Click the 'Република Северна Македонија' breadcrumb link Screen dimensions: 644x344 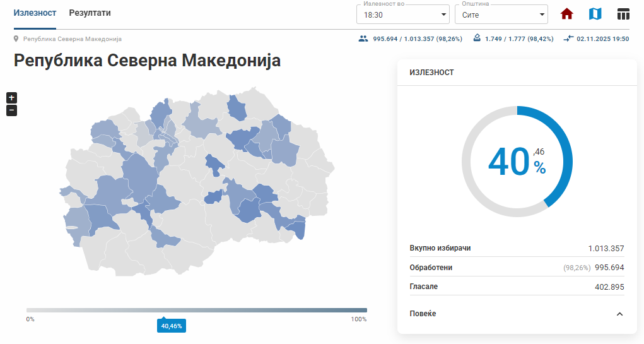73,39
